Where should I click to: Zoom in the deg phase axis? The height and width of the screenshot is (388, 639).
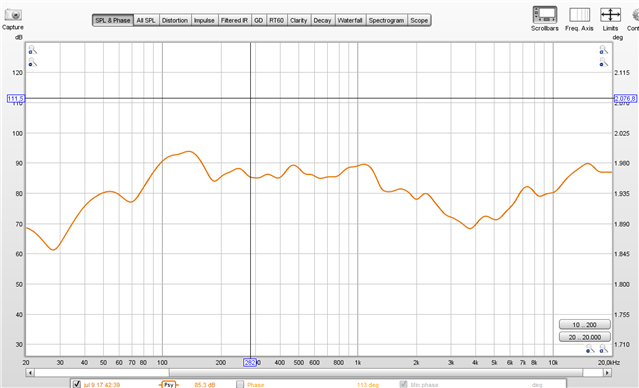coord(604,50)
